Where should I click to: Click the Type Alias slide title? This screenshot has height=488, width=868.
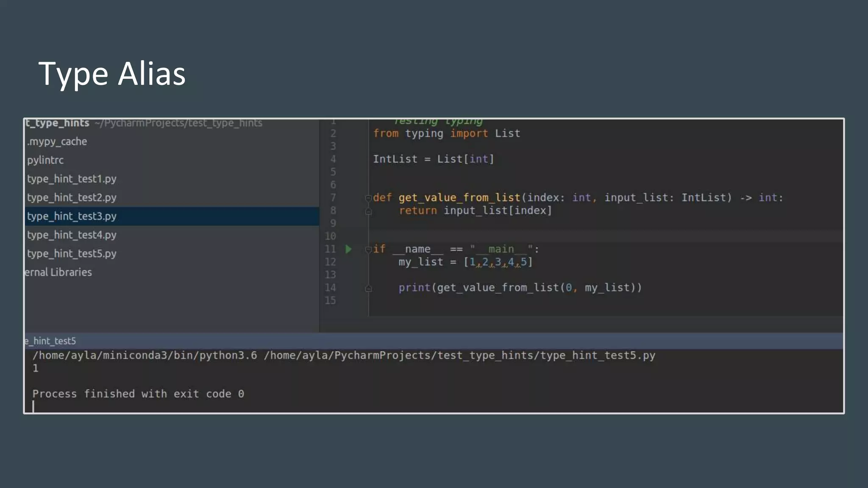tap(112, 74)
